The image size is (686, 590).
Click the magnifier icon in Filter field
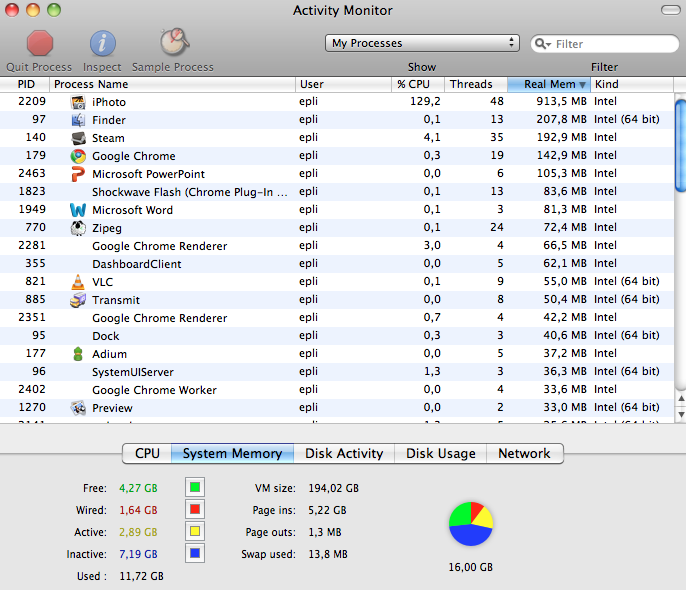click(x=542, y=44)
